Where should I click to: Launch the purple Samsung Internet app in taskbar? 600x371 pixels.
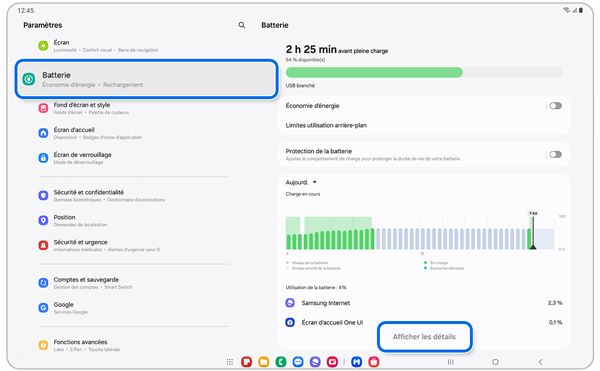[315, 361]
